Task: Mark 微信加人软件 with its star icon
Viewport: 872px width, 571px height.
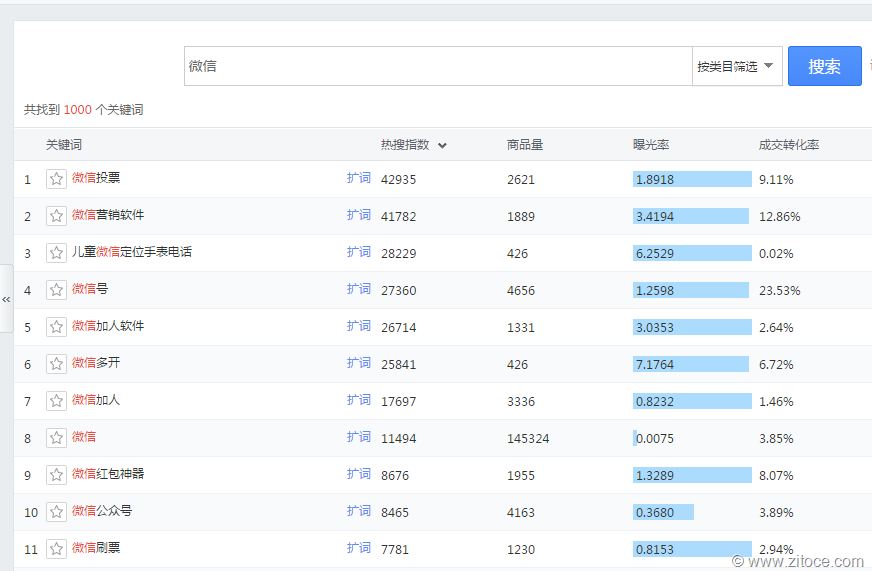Action: click(57, 327)
